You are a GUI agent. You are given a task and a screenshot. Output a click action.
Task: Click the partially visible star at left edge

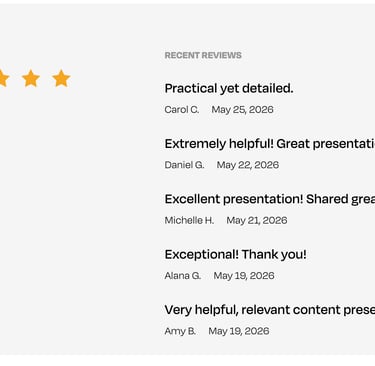(4, 78)
